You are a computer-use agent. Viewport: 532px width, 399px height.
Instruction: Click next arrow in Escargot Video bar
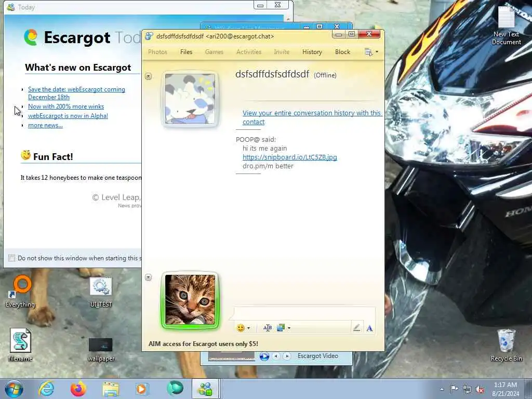(287, 356)
